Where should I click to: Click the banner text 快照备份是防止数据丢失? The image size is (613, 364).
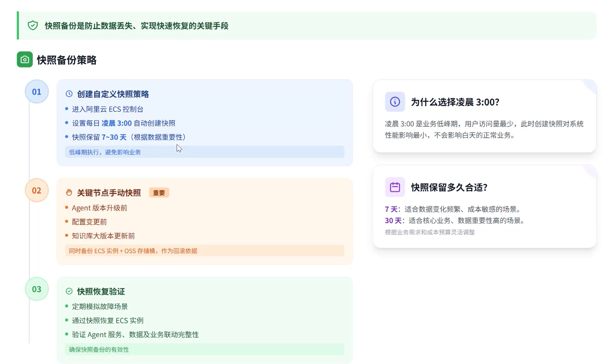click(x=136, y=26)
